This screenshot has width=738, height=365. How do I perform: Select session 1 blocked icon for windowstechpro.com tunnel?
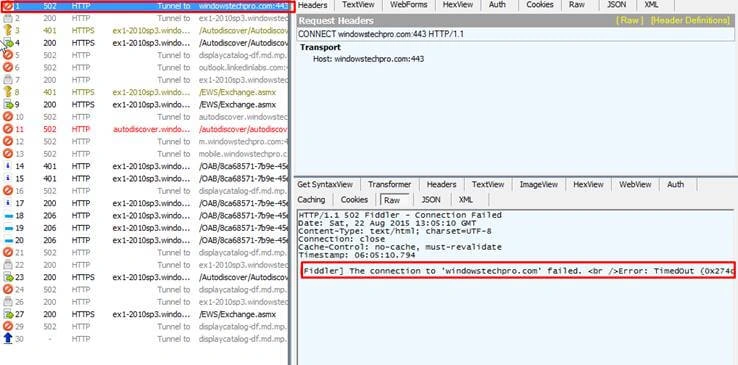pyautogui.click(x=8, y=7)
